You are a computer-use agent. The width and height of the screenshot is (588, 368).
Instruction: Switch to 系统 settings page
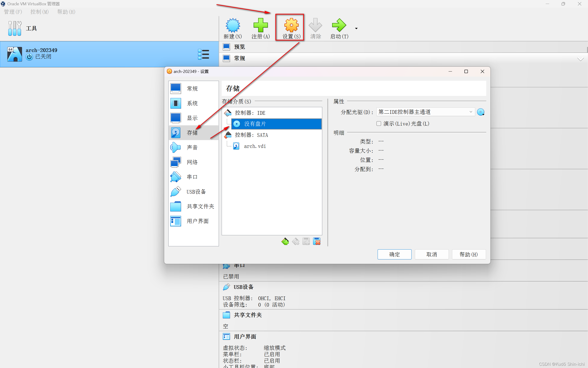193,103
